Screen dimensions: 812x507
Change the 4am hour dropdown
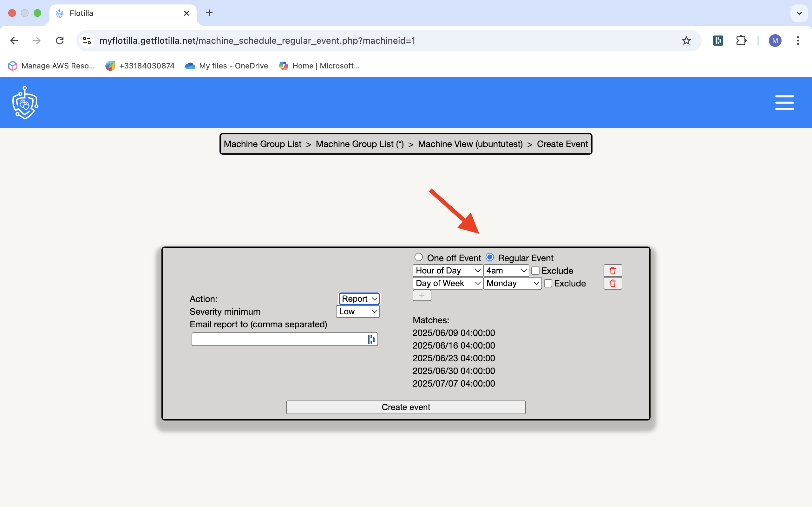click(506, 271)
